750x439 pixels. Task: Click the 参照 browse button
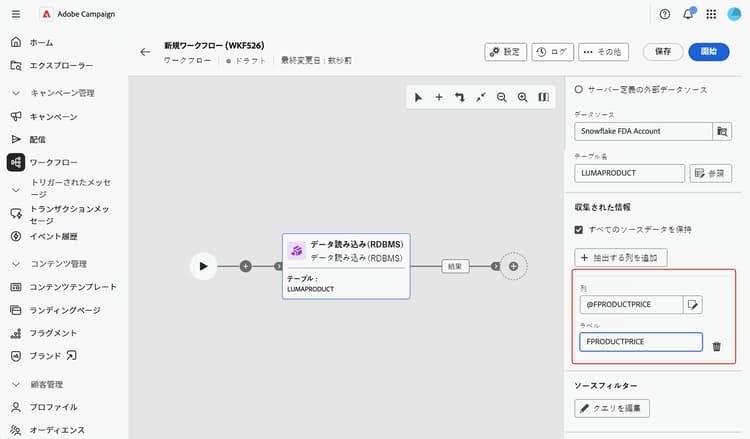click(x=710, y=173)
